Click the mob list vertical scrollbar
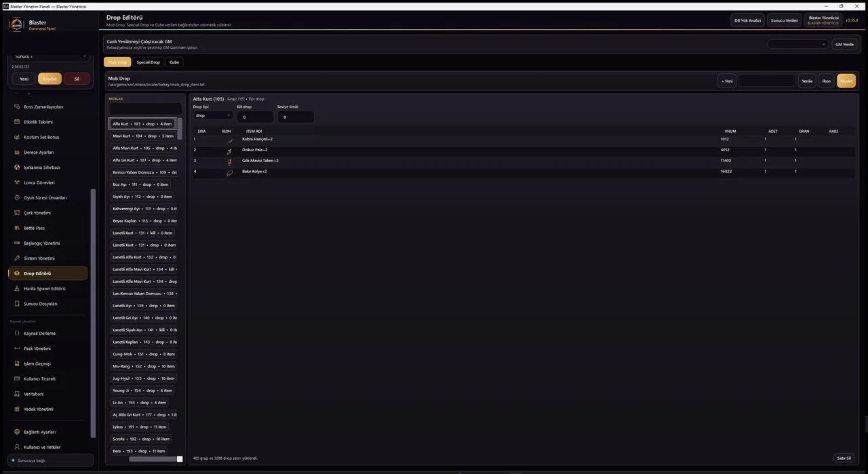The height and width of the screenshot is (474, 868). tap(180, 129)
